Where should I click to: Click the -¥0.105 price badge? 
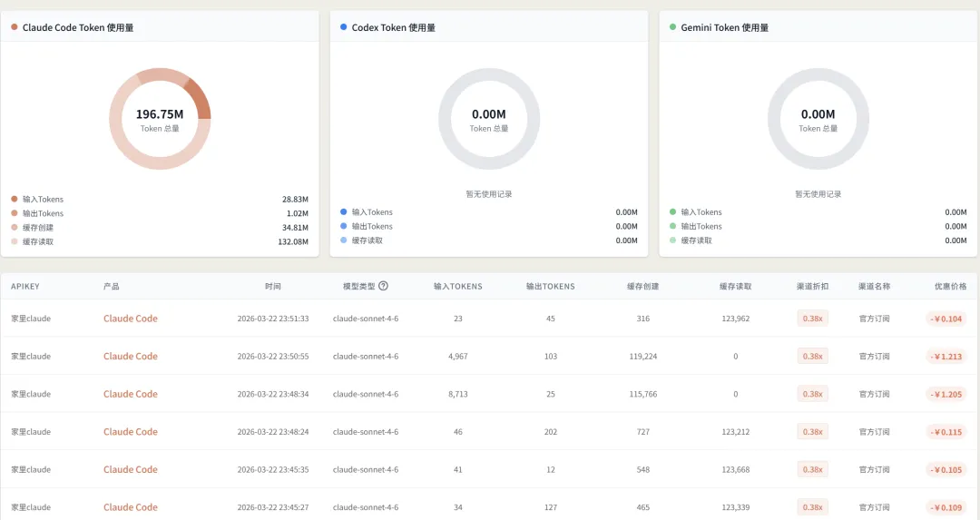[946, 470]
